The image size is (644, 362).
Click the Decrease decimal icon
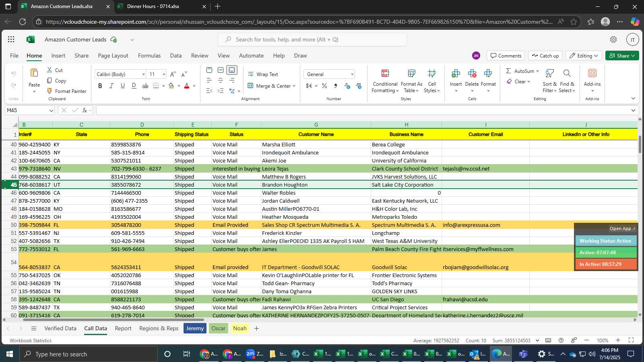(x=359, y=86)
